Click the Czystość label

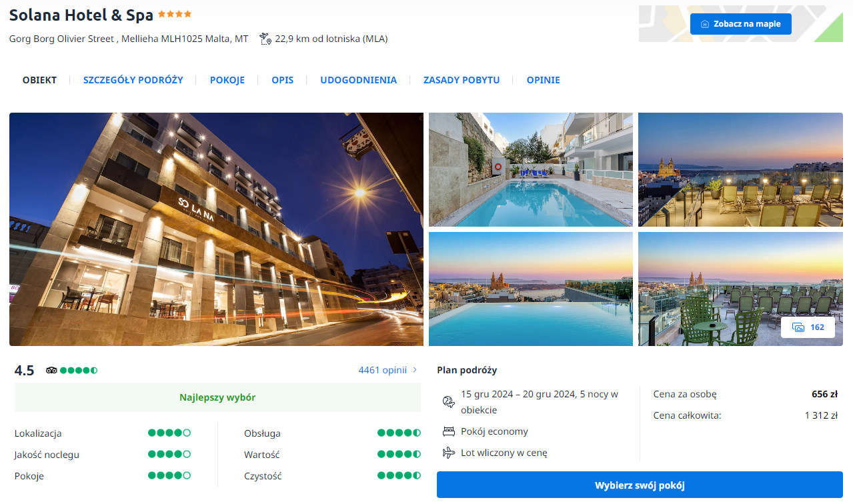[263, 476]
